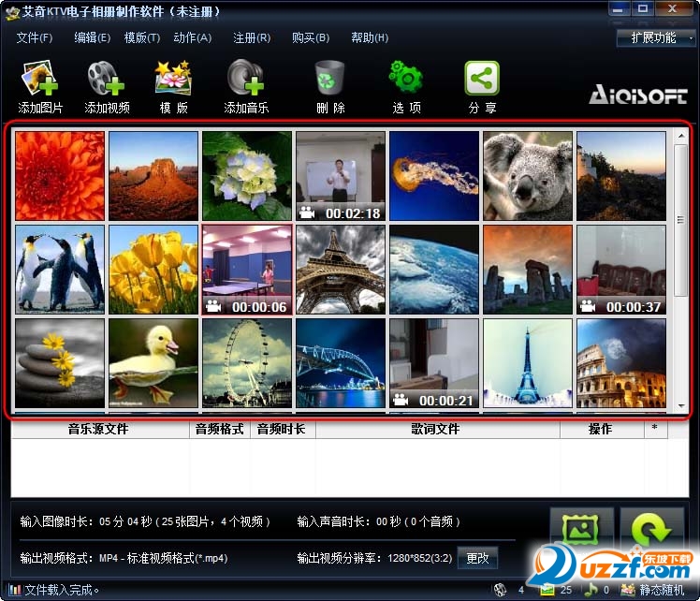Open the 帮助(H) menu

click(370, 38)
